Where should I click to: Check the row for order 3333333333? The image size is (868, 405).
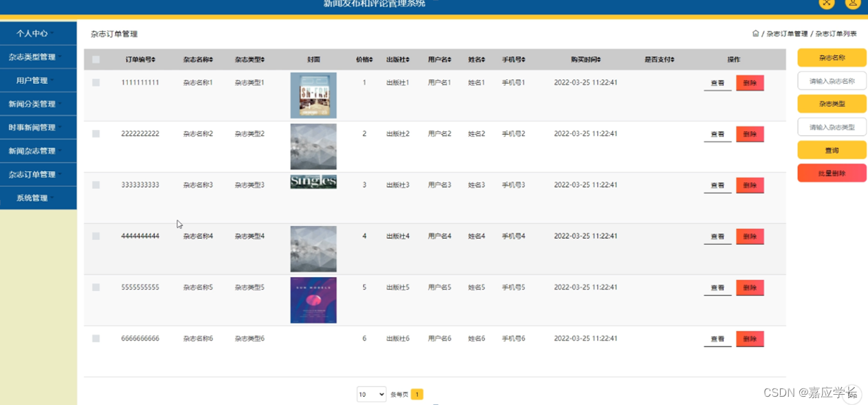[x=96, y=185]
